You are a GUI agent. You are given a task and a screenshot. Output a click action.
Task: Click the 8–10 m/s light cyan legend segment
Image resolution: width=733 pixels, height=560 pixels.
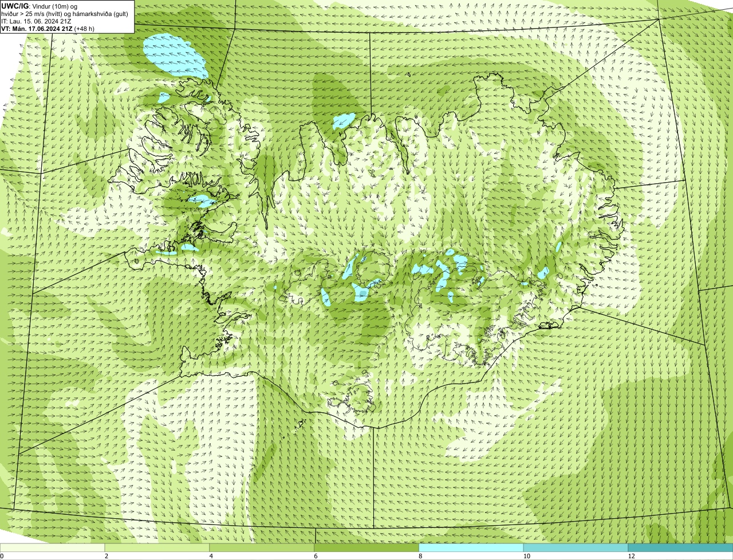[471, 548]
